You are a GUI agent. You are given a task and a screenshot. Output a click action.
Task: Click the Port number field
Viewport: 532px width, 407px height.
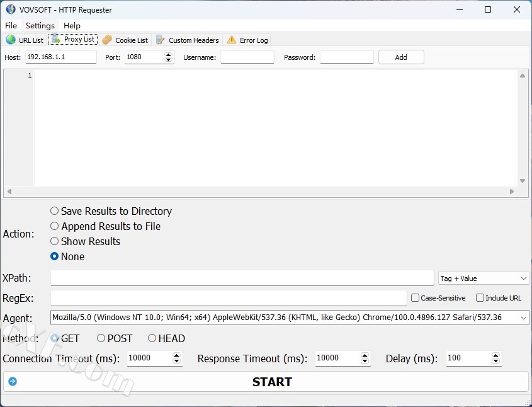[x=145, y=57]
